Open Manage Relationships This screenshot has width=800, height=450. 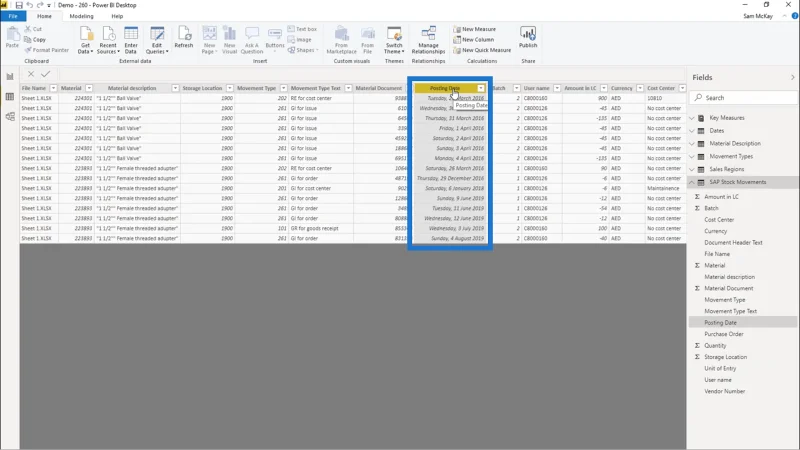(x=428, y=40)
